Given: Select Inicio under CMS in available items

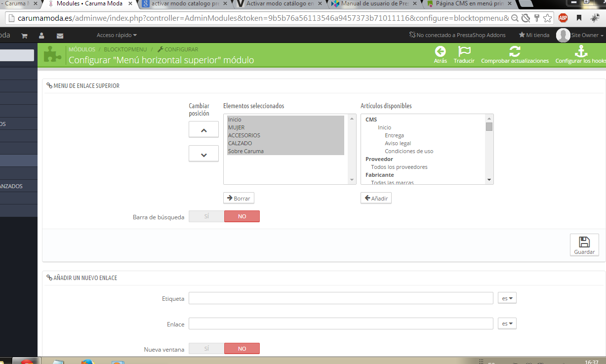Looking at the screenshot, I should coord(384,127).
